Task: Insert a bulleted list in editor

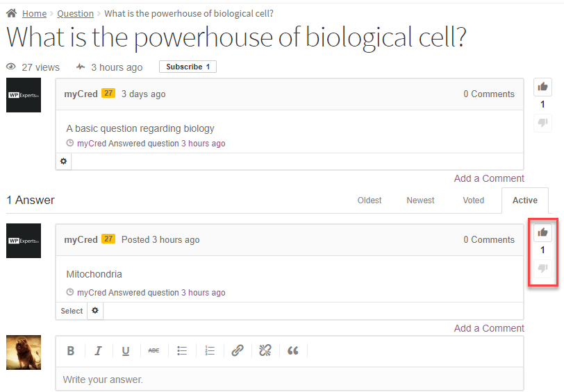Action: [x=182, y=351]
